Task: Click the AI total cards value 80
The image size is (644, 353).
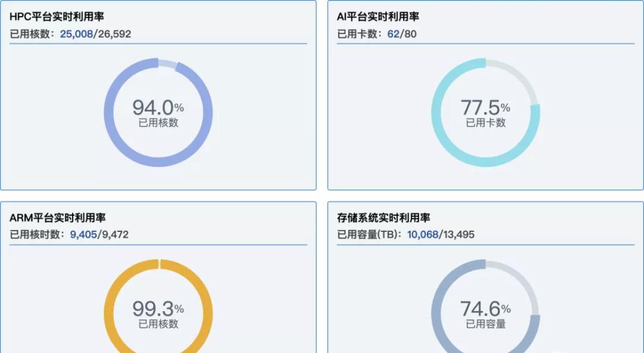Action: [410, 33]
